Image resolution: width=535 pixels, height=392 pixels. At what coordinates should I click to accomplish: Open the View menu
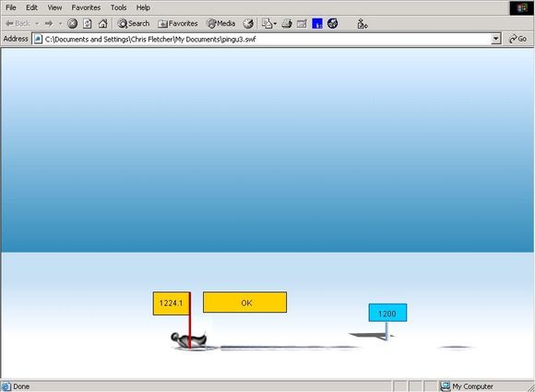[x=54, y=7]
